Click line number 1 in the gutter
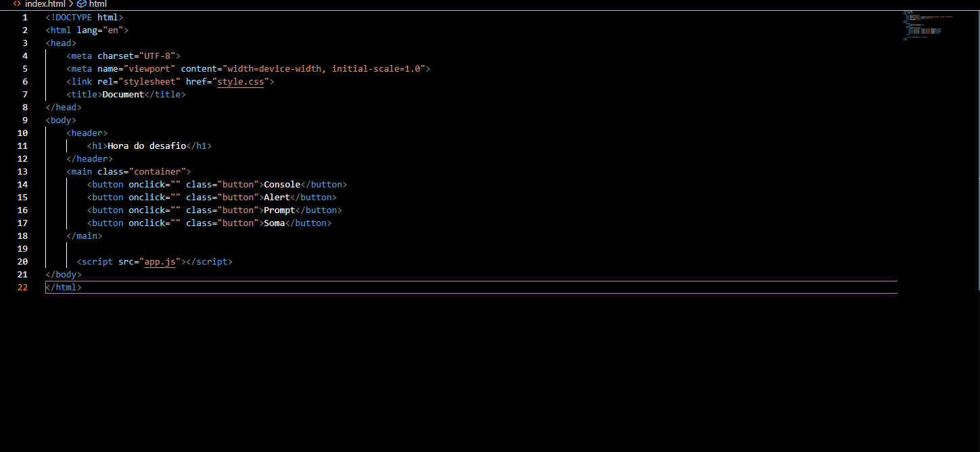The image size is (980, 452). (25, 18)
